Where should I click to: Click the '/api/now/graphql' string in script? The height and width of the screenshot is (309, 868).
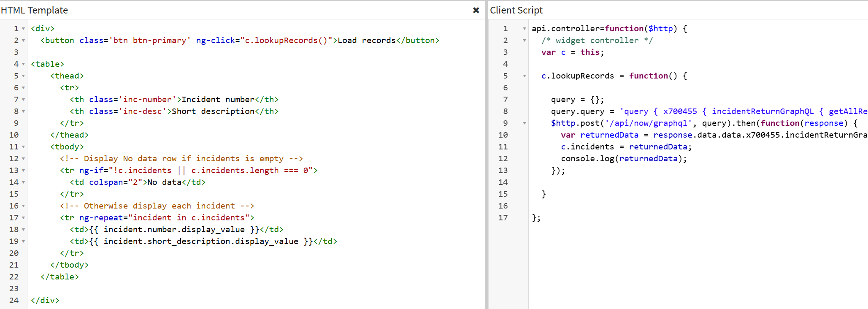tap(648, 123)
